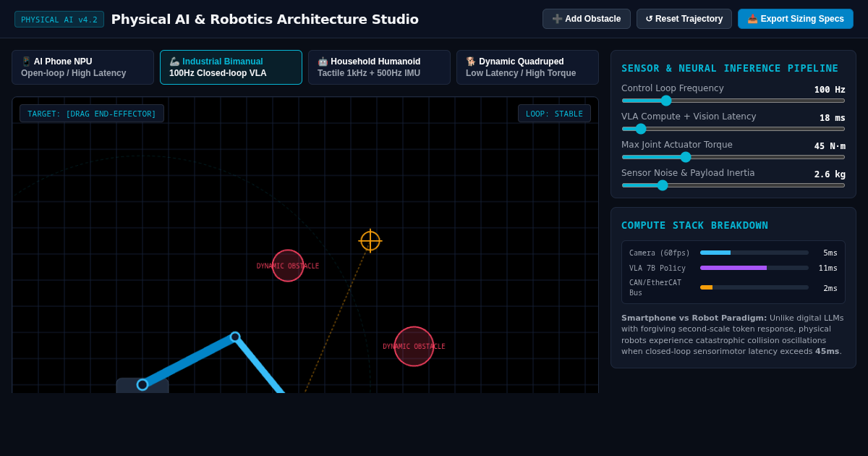Click the Camera (60fps) latency bar
This screenshot has height=456, width=868.
coord(754,253)
